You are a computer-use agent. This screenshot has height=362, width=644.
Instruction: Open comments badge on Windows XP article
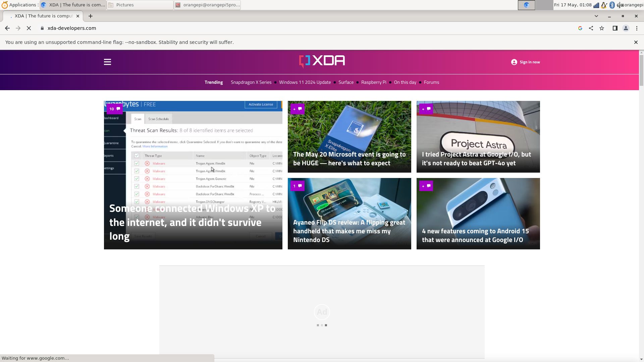pyautogui.click(x=114, y=109)
